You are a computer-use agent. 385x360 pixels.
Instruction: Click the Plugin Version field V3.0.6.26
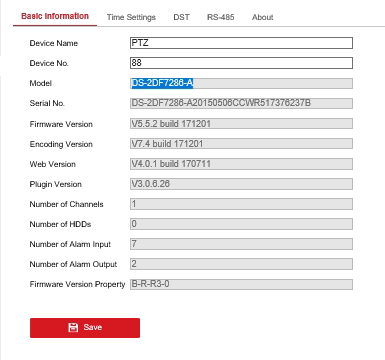click(241, 184)
